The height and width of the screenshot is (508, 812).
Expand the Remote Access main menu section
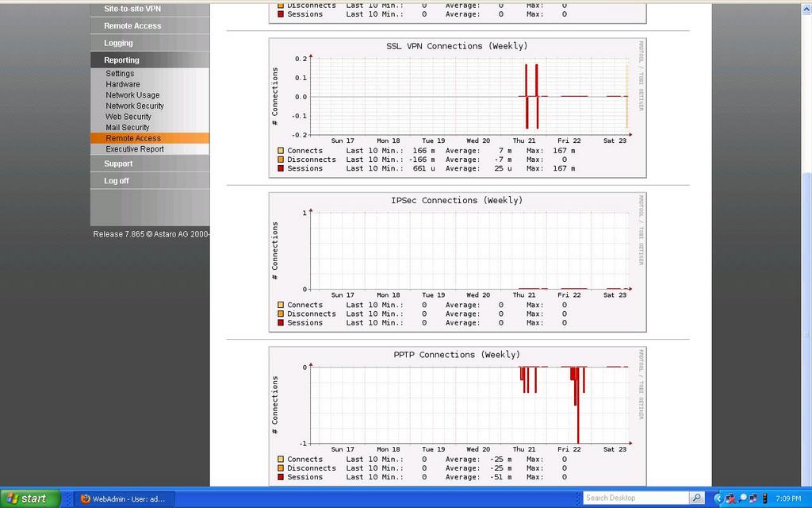click(132, 26)
